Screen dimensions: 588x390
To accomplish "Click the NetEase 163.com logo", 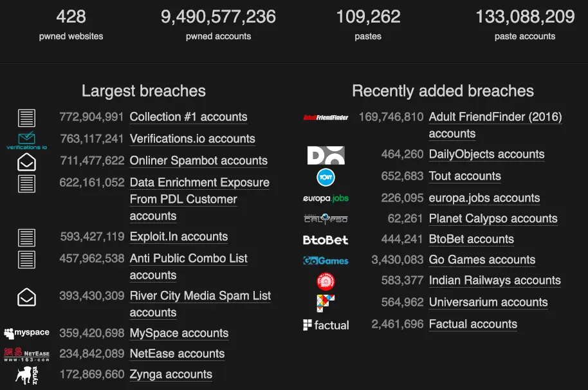I will tap(27, 353).
